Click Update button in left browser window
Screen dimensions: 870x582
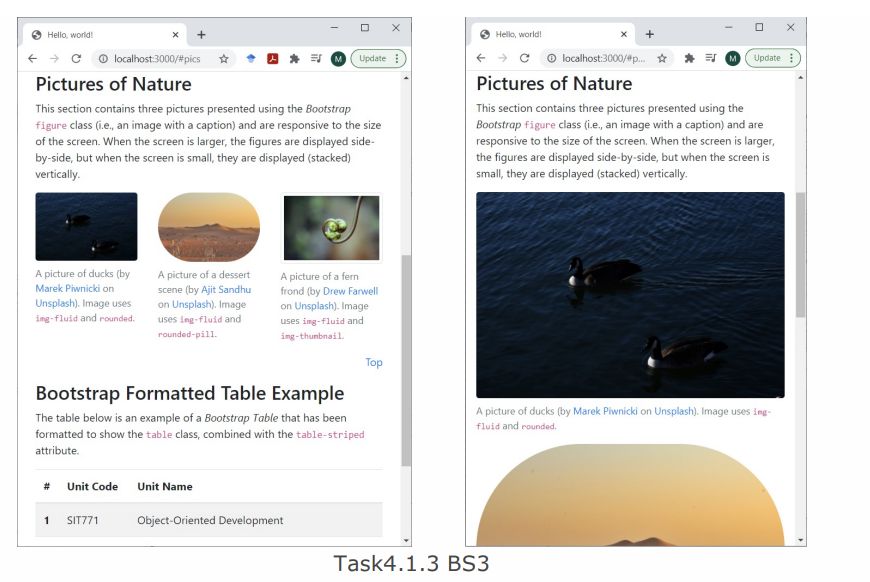(372, 58)
